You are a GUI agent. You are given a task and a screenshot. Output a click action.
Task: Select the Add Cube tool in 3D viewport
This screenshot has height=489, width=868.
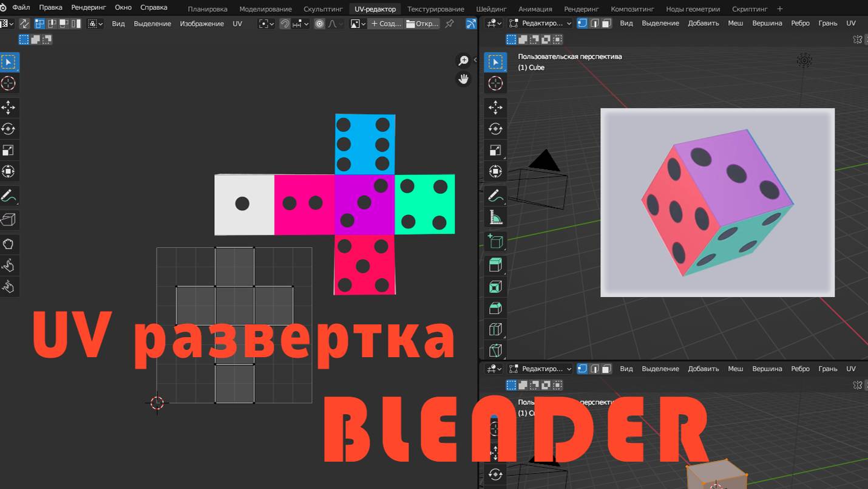tap(495, 242)
